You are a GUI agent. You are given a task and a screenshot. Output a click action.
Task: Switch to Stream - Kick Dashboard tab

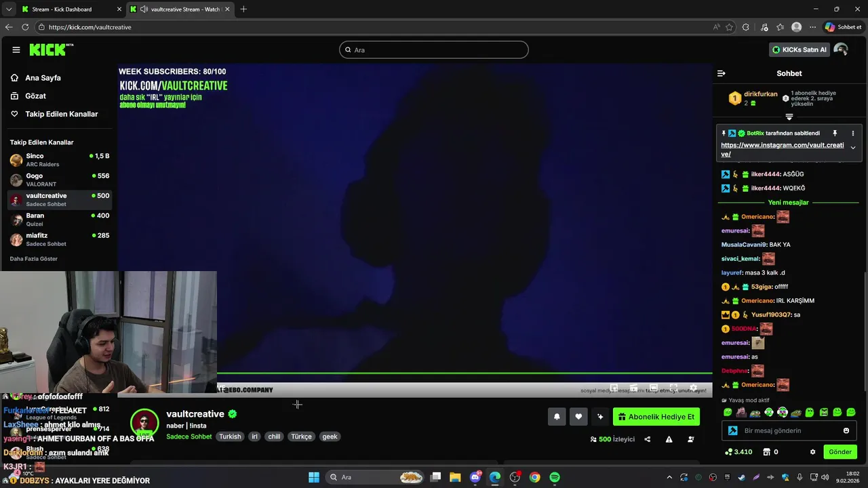click(71, 9)
